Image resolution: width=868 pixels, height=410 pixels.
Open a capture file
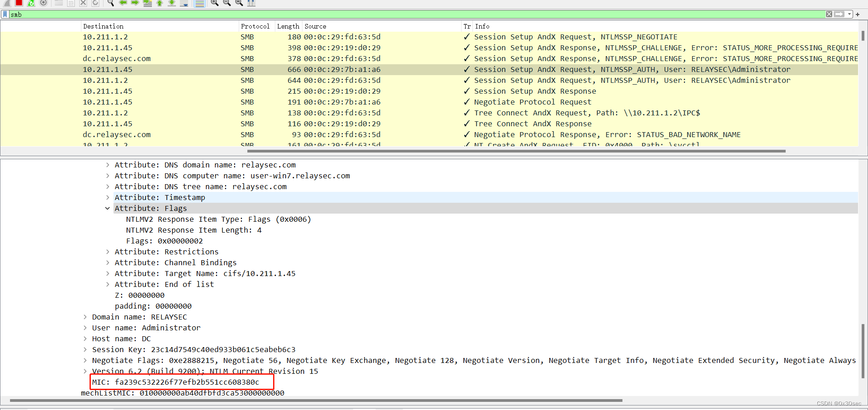59,3
